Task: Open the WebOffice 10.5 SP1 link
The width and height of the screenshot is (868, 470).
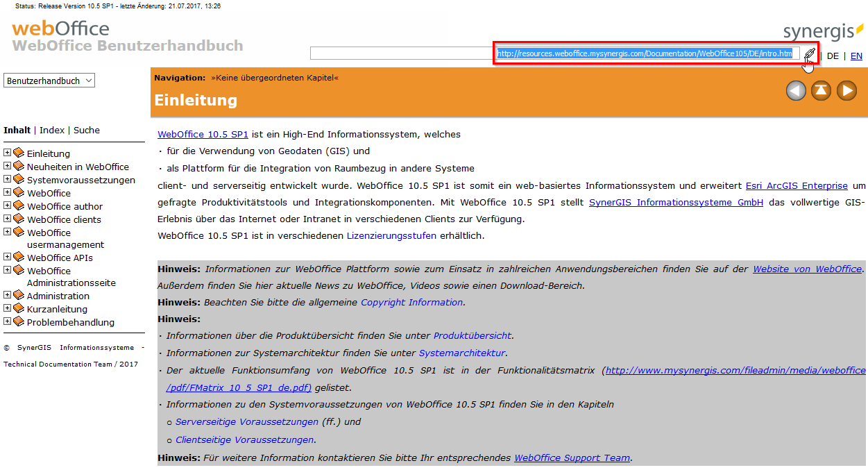Action: tap(203, 134)
